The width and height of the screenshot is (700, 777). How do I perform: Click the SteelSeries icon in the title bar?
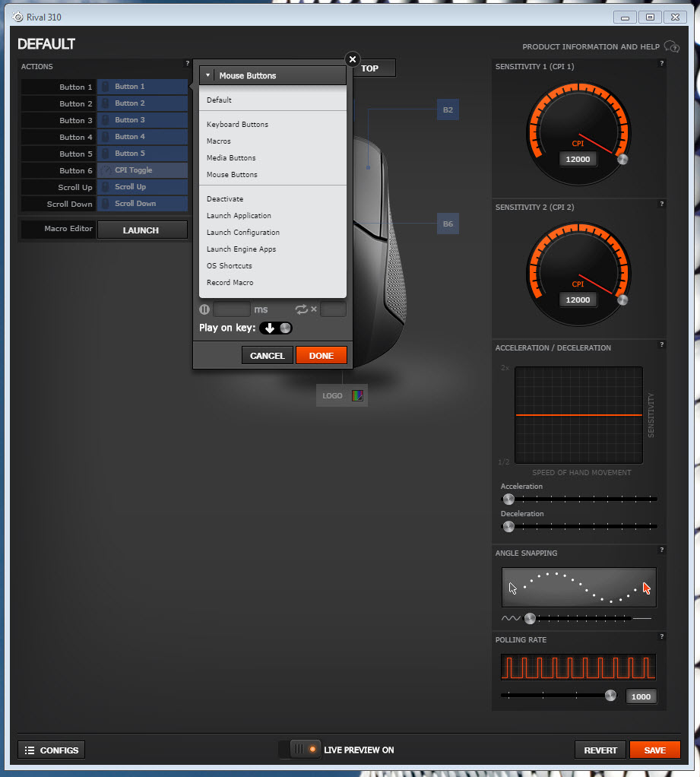pos(17,17)
